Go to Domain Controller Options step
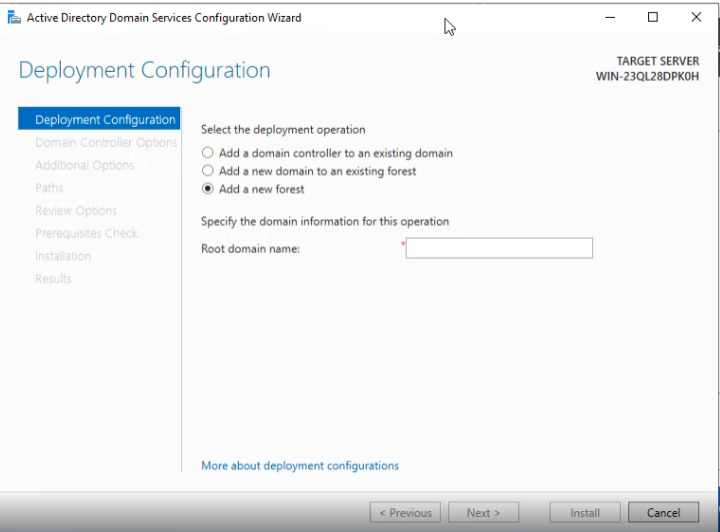 (106, 142)
